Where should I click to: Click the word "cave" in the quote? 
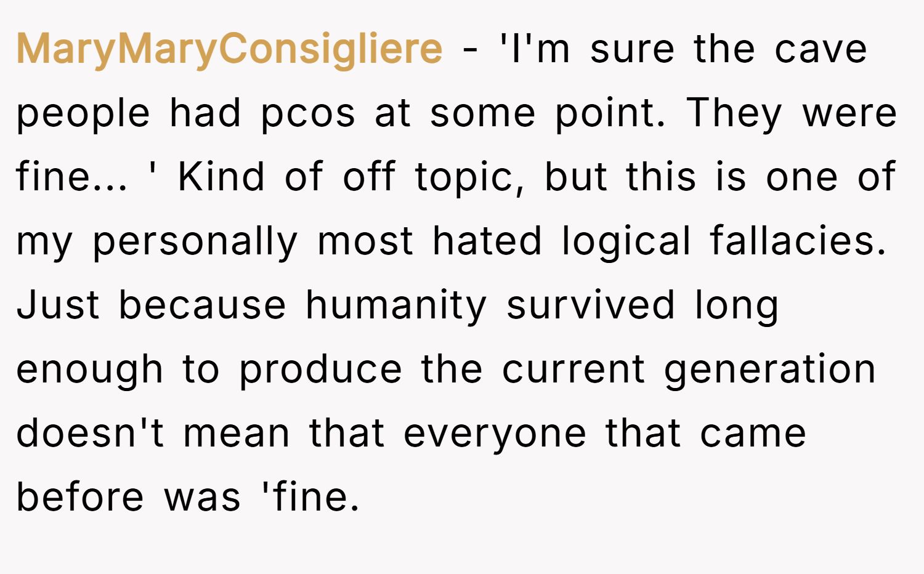pyautogui.click(x=821, y=49)
